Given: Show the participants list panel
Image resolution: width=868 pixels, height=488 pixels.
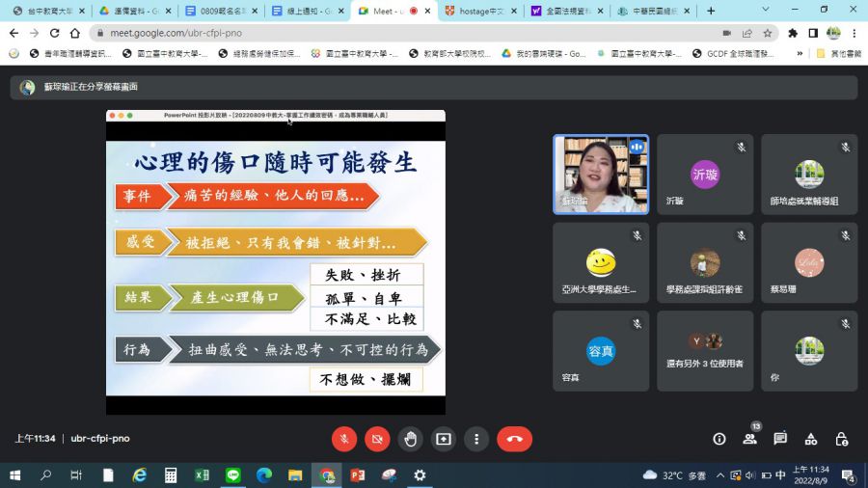Looking at the screenshot, I should (749, 439).
